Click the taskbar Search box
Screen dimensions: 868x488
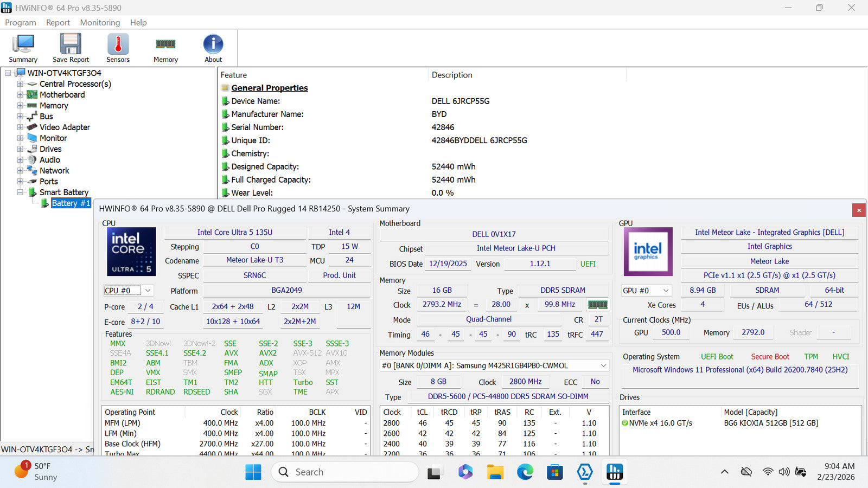tap(345, 472)
